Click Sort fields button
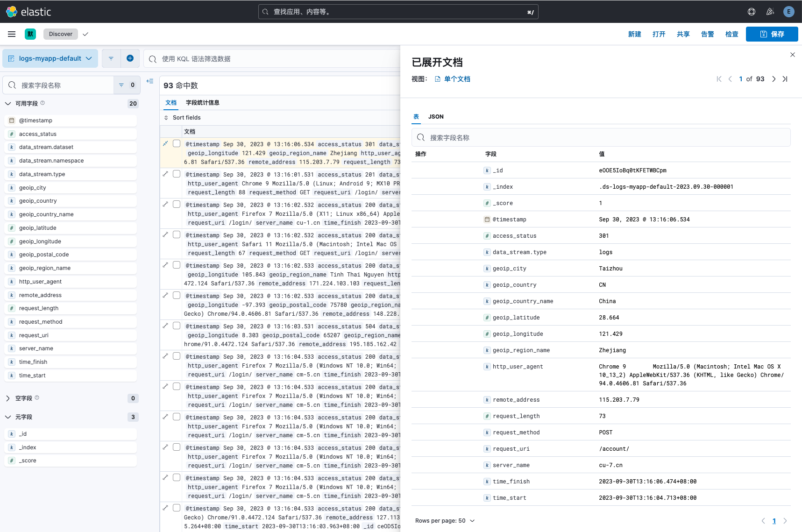The width and height of the screenshot is (802, 532). point(182,118)
